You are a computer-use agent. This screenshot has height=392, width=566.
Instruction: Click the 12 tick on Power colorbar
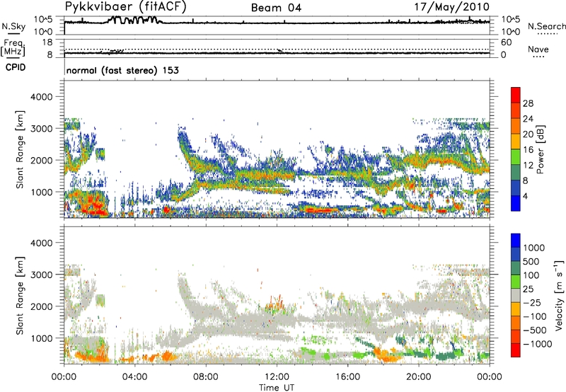(x=528, y=166)
